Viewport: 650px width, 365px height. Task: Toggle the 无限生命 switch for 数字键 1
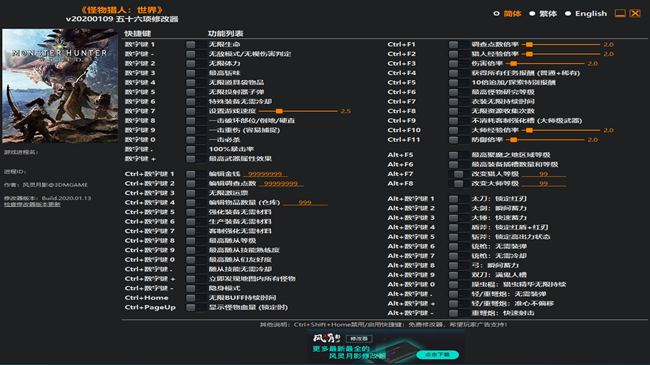(196, 44)
